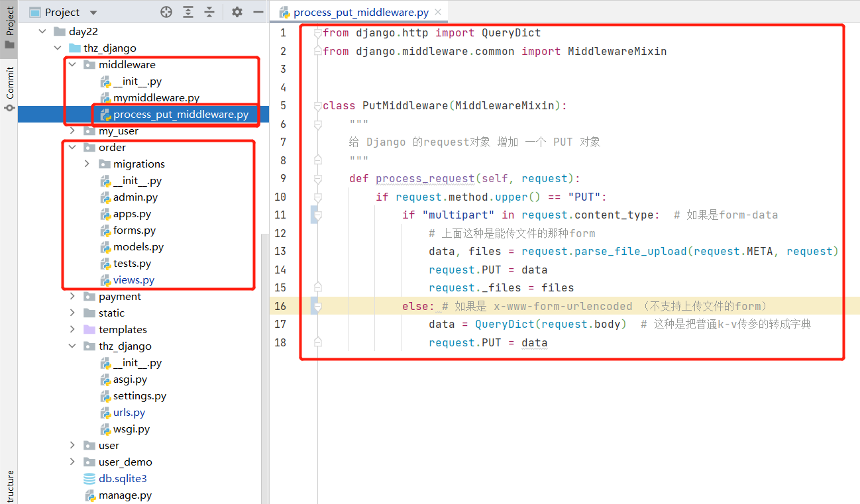This screenshot has height=504, width=860.
Task: Fold the docstring at line 6
Action: pyautogui.click(x=318, y=124)
